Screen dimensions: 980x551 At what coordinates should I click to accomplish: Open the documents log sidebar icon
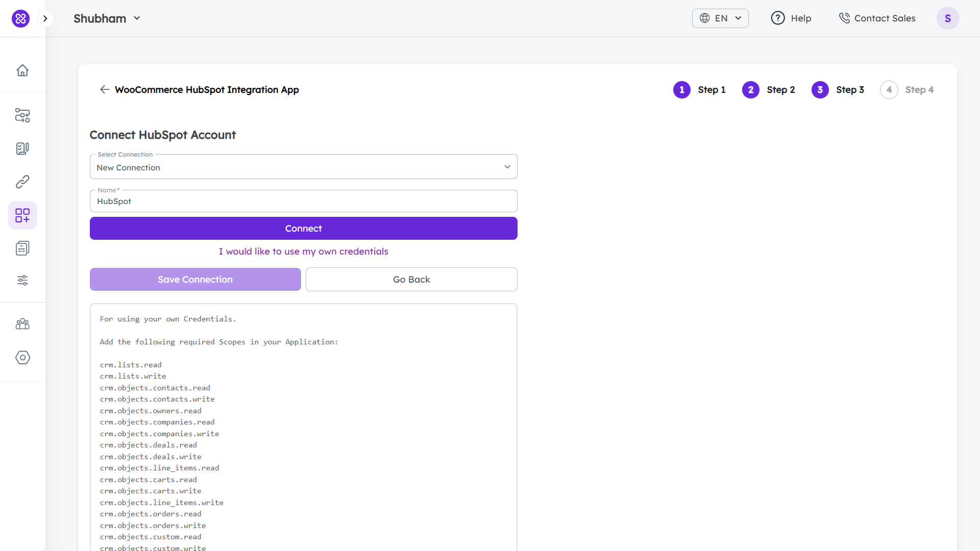click(x=22, y=248)
